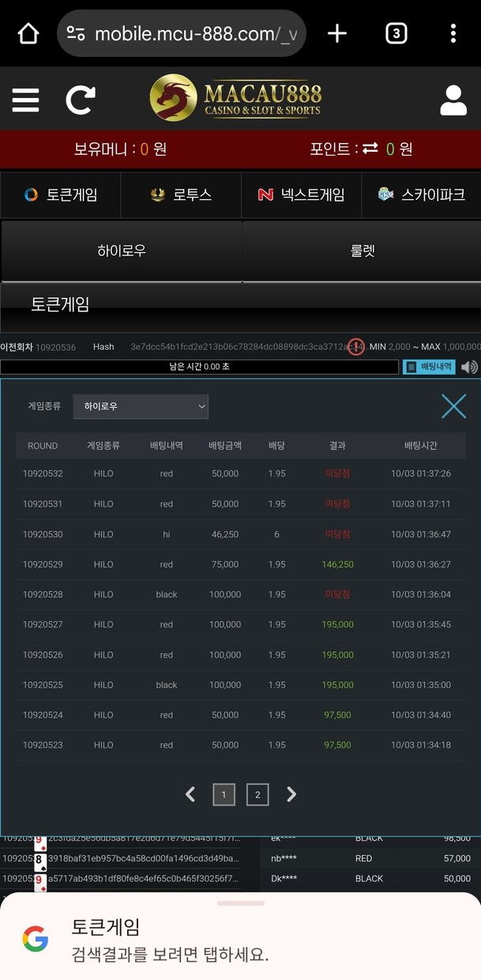Image resolution: width=481 pixels, height=980 pixels.
Task: Click the 배팅내역 button
Action: click(x=429, y=367)
